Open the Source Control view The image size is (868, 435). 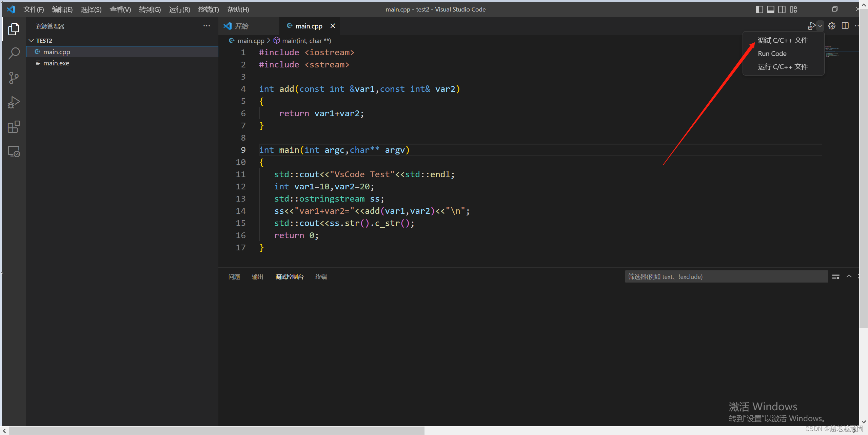coord(14,78)
